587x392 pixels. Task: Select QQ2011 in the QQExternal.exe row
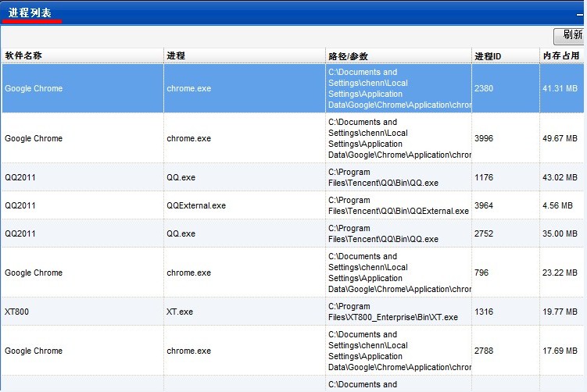coord(20,205)
